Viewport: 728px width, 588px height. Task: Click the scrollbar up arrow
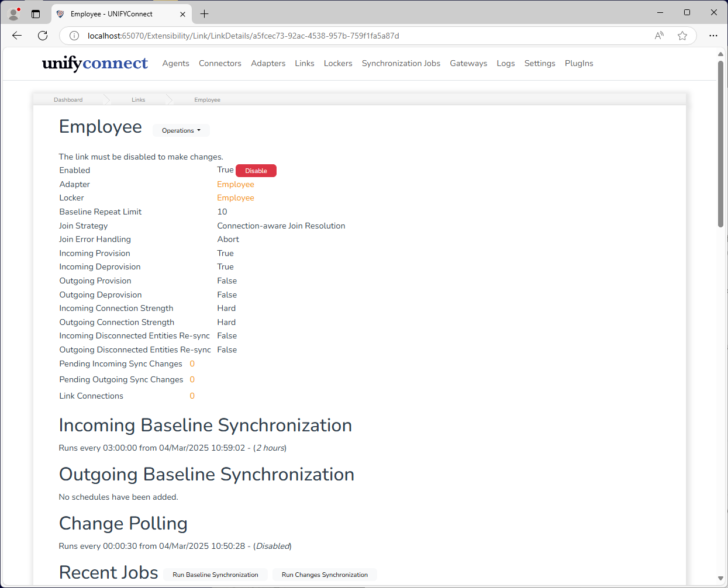[720, 54]
